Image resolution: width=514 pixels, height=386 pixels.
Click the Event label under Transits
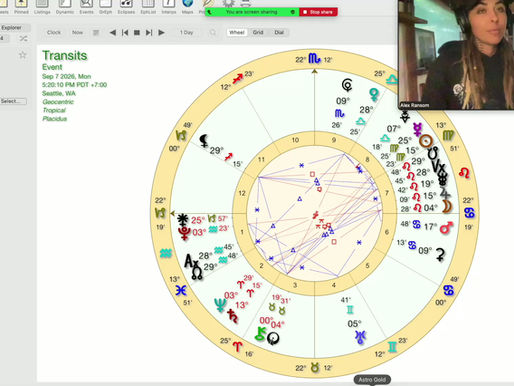52,67
